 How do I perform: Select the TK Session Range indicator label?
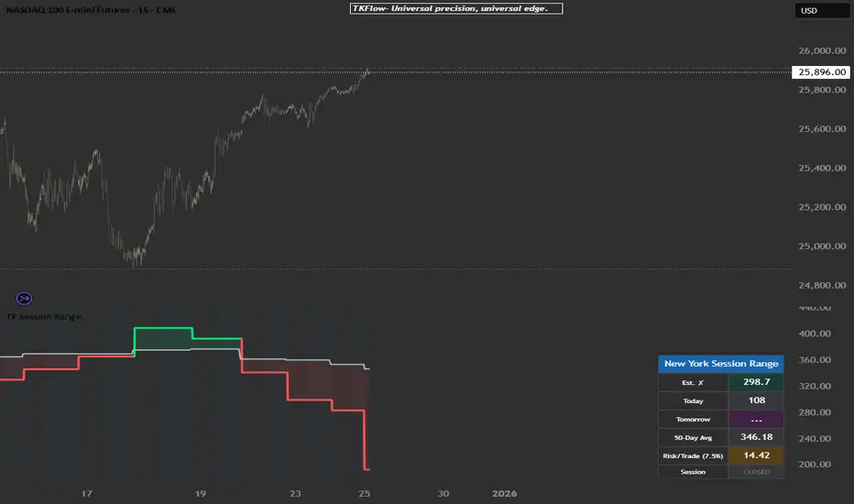(44, 316)
